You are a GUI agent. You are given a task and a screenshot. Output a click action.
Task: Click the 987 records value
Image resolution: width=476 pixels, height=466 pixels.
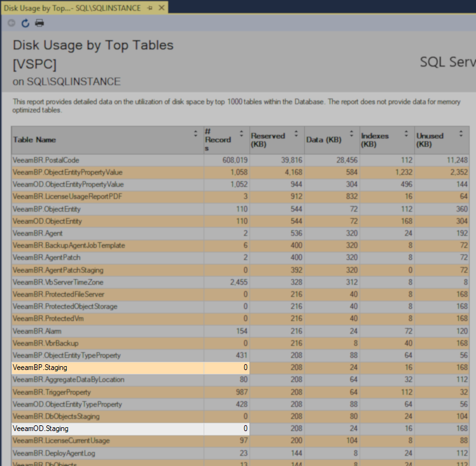tap(242, 392)
